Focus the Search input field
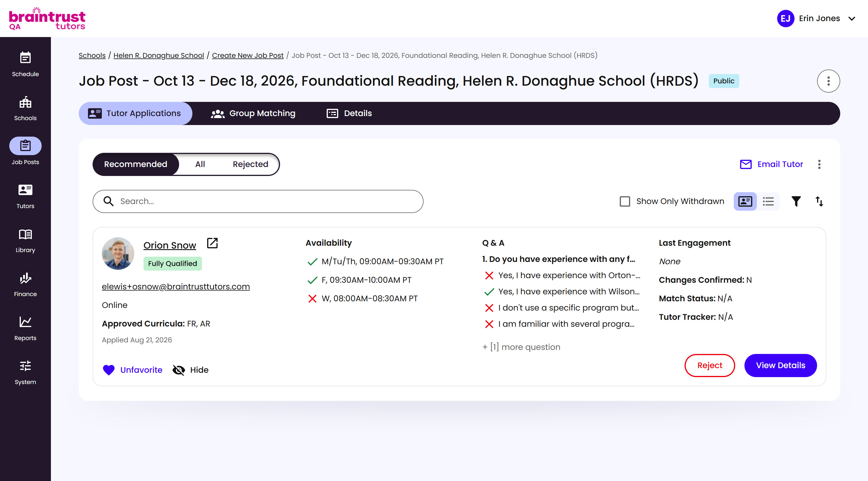Screen dimensions: 868x481 tap(258, 201)
